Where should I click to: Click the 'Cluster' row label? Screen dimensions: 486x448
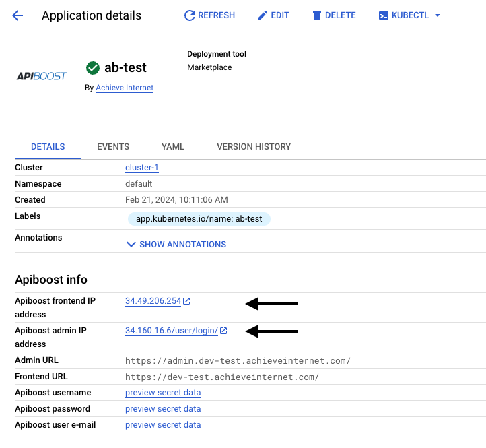[29, 168]
